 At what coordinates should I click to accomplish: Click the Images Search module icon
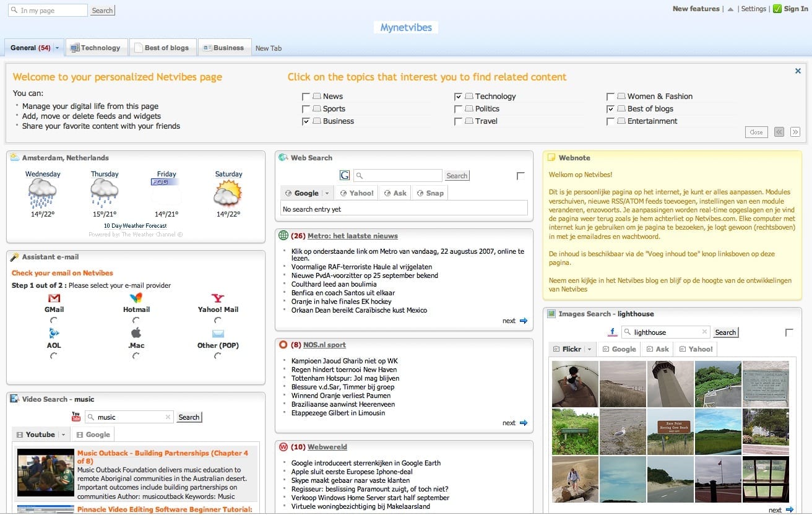pos(551,314)
